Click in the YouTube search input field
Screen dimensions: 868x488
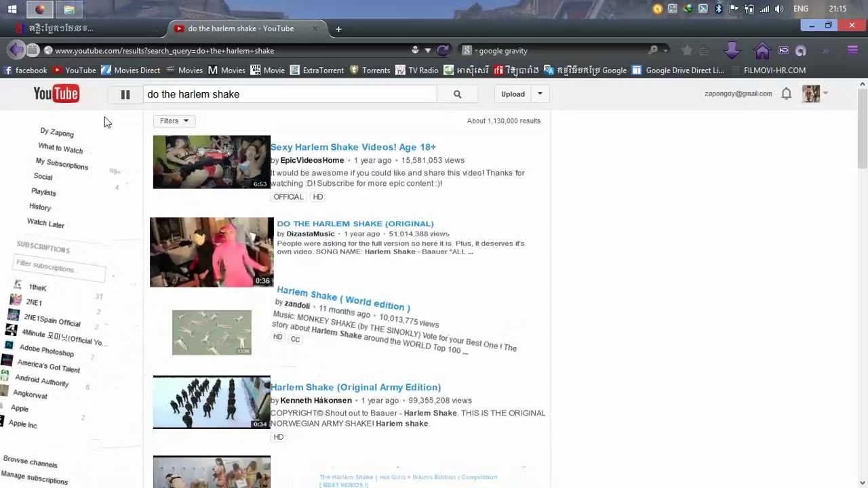(289, 94)
